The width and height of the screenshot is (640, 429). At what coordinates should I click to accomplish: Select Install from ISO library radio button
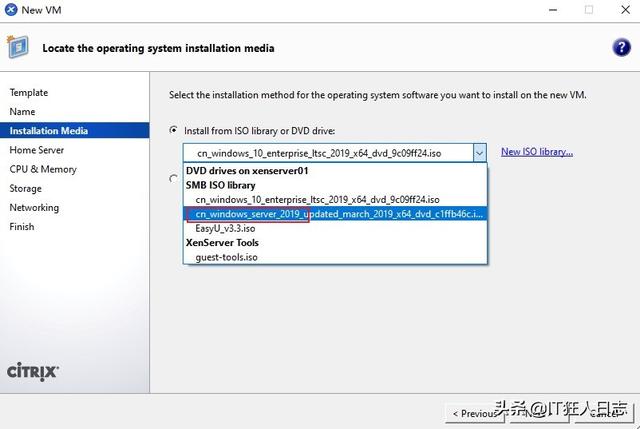tap(173, 130)
